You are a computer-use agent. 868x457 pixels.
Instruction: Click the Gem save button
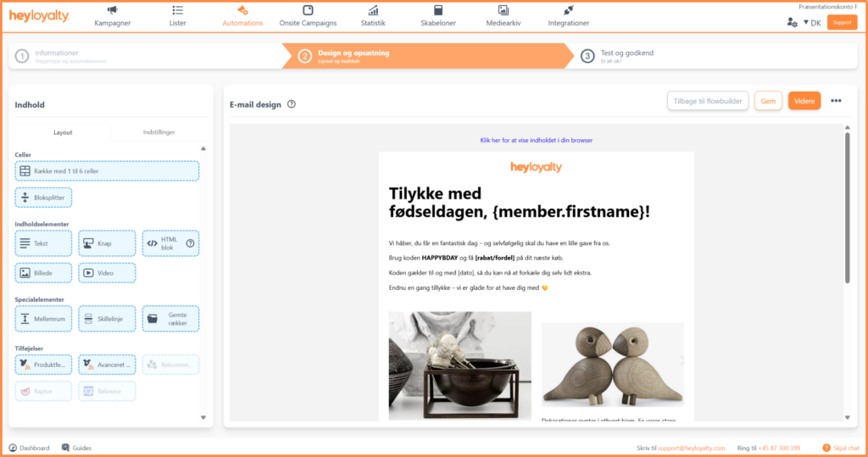coord(768,101)
